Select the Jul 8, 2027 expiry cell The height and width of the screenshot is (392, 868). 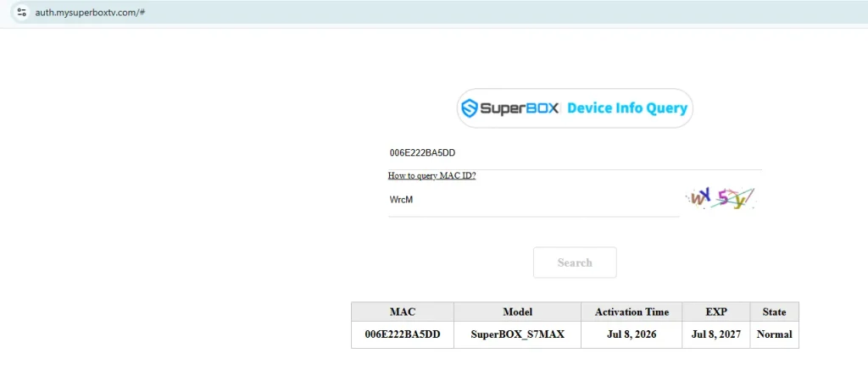click(715, 334)
